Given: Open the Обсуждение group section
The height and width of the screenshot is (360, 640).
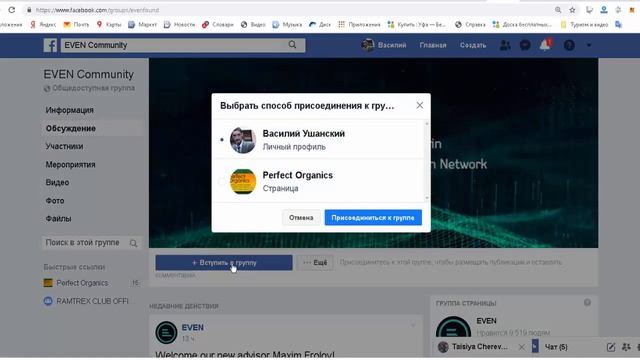Looking at the screenshot, I should coord(71,128).
